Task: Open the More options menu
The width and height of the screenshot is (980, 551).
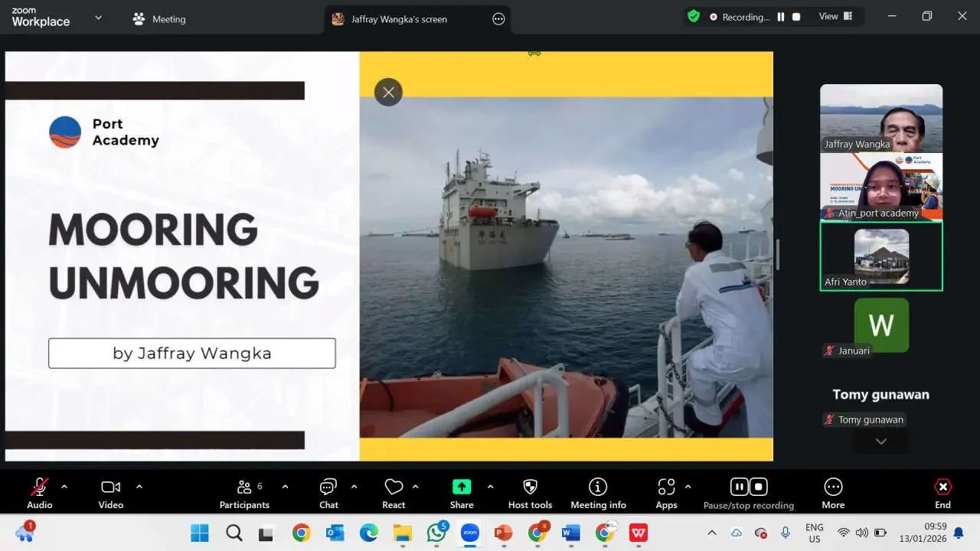Action: click(833, 493)
